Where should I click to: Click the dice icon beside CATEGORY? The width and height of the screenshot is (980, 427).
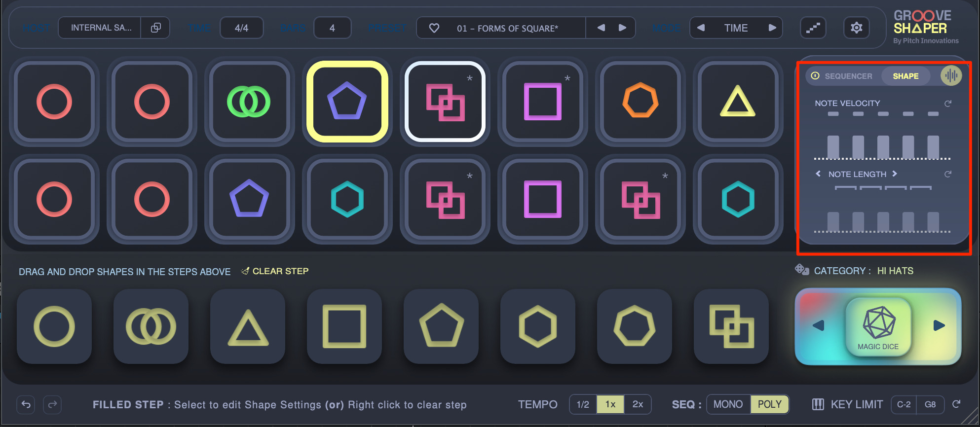click(x=802, y=270)
